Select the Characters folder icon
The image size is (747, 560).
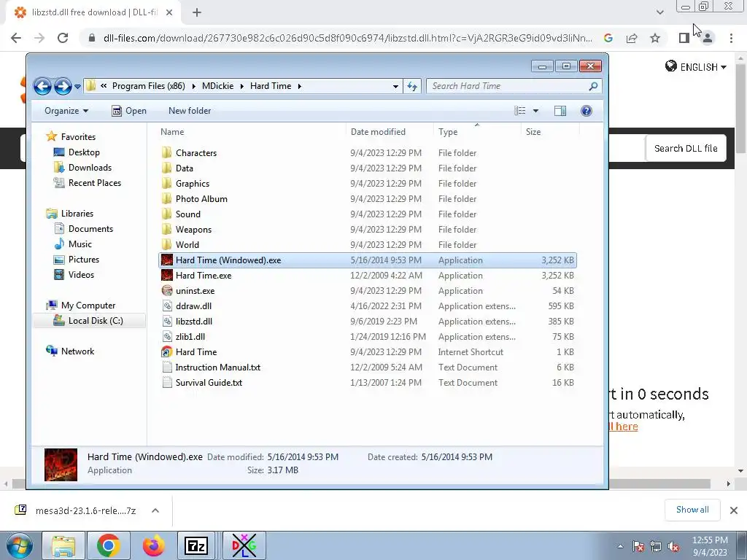pos(167,153)
